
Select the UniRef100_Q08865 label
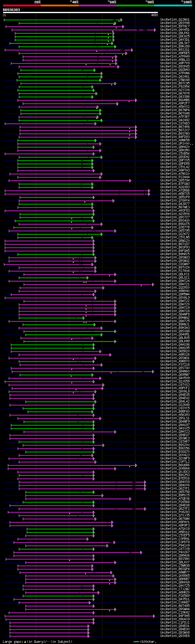(175, 576)
